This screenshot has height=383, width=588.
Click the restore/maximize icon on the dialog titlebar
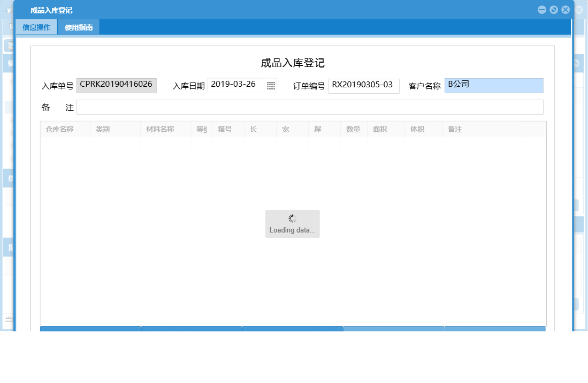click(x=553, y=9)
